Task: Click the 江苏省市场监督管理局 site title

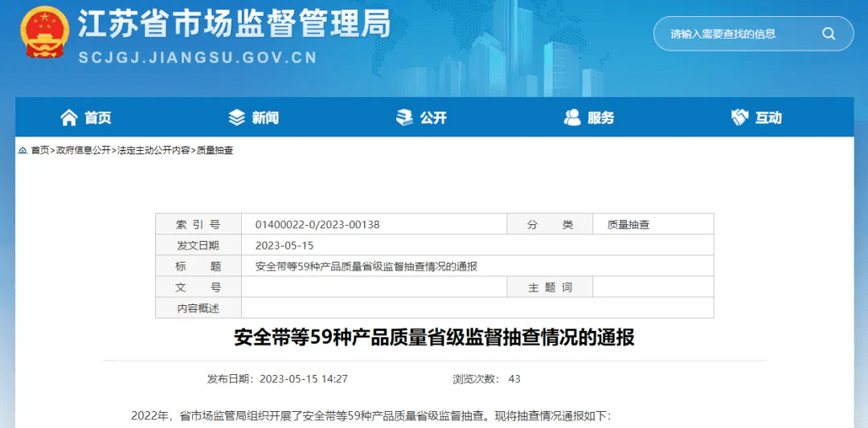Action: [234, 26]
